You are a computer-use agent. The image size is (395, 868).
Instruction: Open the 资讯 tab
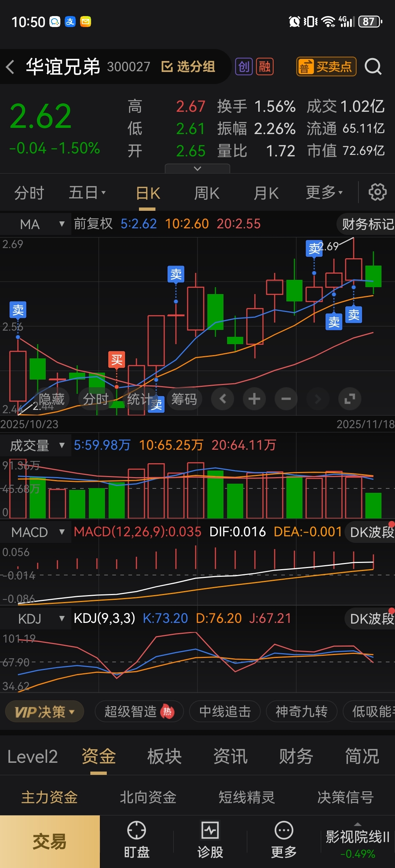[x=230, y=757]
